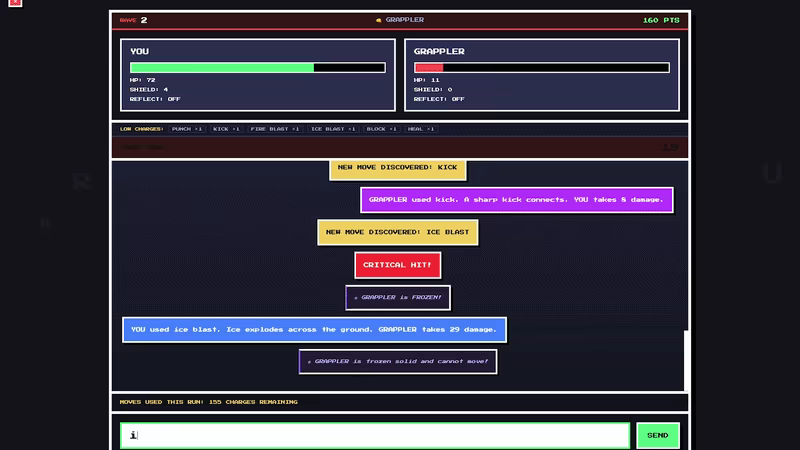
Task: Click the 'NEW MOVE DISCOVERED: KICK' banner
Action: 397,168
